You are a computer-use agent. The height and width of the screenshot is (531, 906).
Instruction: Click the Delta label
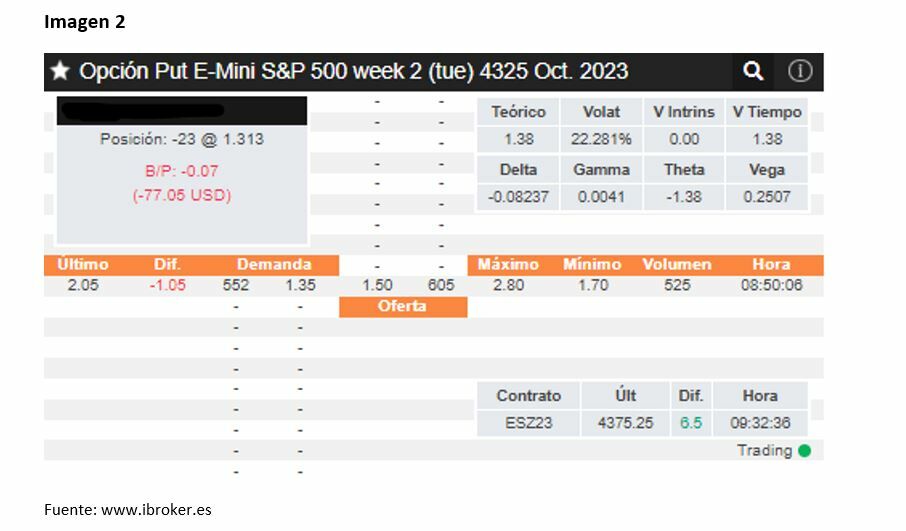(x=518, y=170)
